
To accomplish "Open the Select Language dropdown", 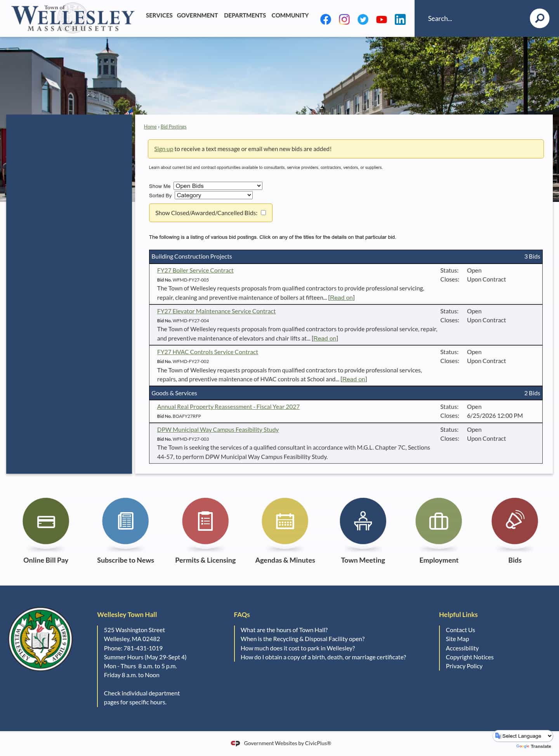I will pos(523,736).
